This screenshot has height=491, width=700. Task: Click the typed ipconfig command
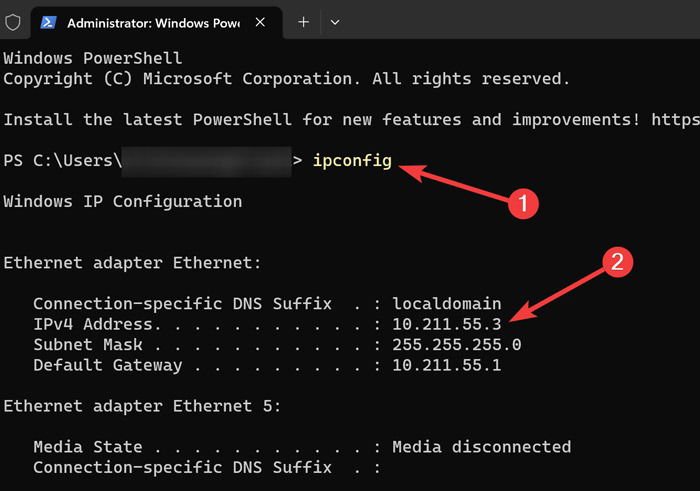click(352, 161)
